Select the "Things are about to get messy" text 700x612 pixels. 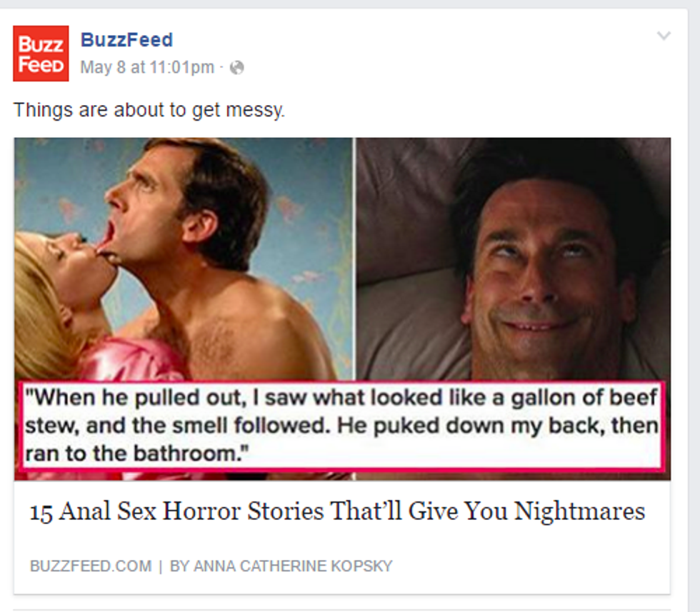click(149, 111)
